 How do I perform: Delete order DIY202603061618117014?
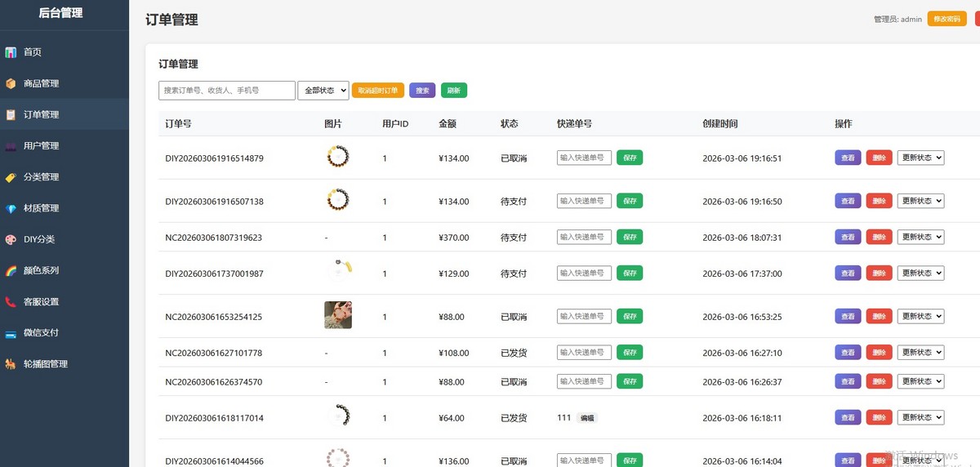880,417
